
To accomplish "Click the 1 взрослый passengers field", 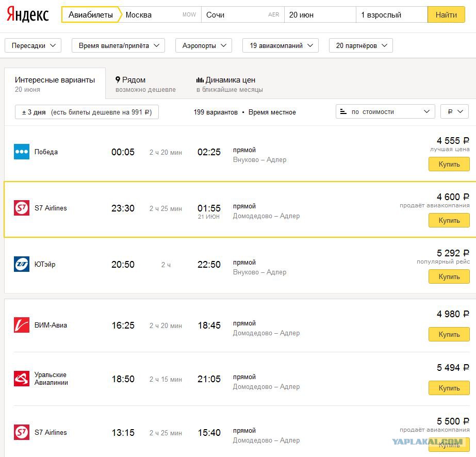I will [392, 14].
